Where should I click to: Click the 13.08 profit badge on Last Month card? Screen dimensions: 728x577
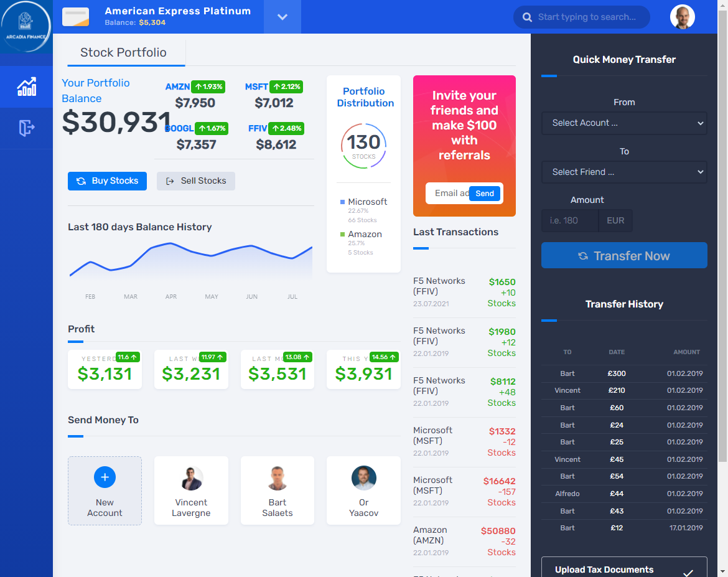click(297, 357)
